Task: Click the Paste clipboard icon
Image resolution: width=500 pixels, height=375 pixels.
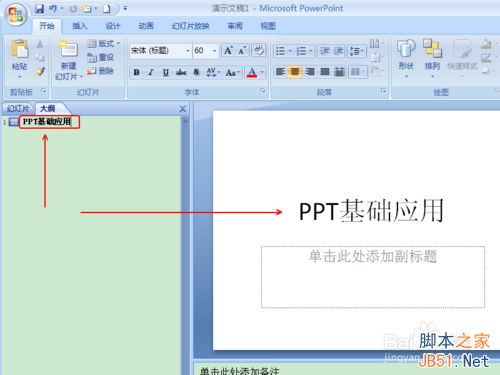Action: pos(20,49)
